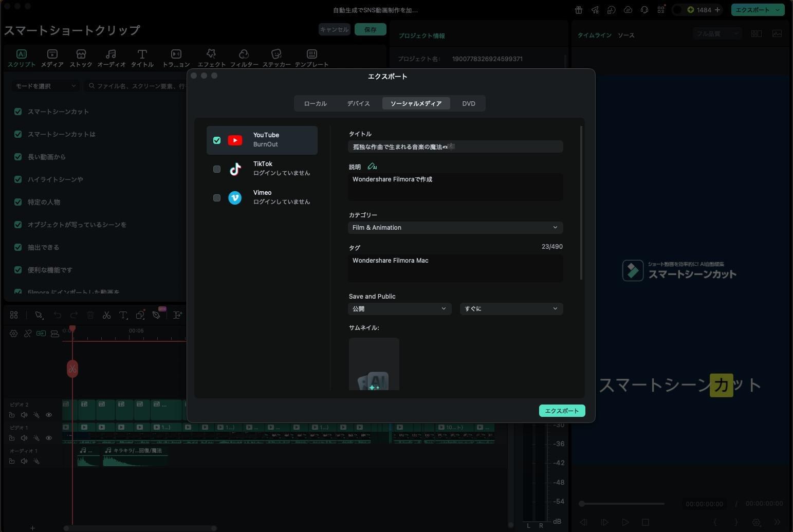Click the preview snapshot image icon
The height and width of the screenshot is (532, 793).
777,33
